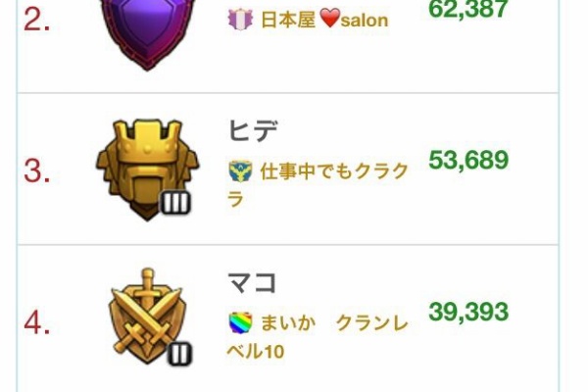Click the red heart emoji in clan name
The width and height of the screenshot is (588, 392).
point(330,19)
